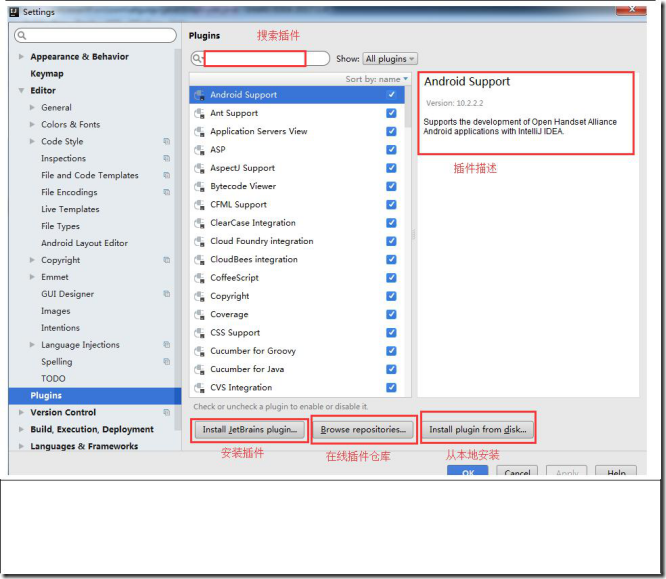Collapse the Editor section
The height and width of the screenshot is (579, 666).
21,90
